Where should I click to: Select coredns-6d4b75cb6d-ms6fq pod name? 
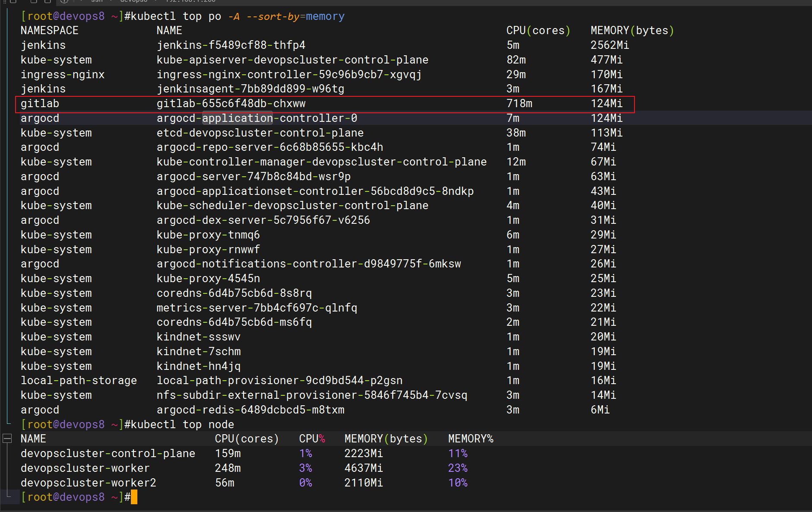coord(234,322)
